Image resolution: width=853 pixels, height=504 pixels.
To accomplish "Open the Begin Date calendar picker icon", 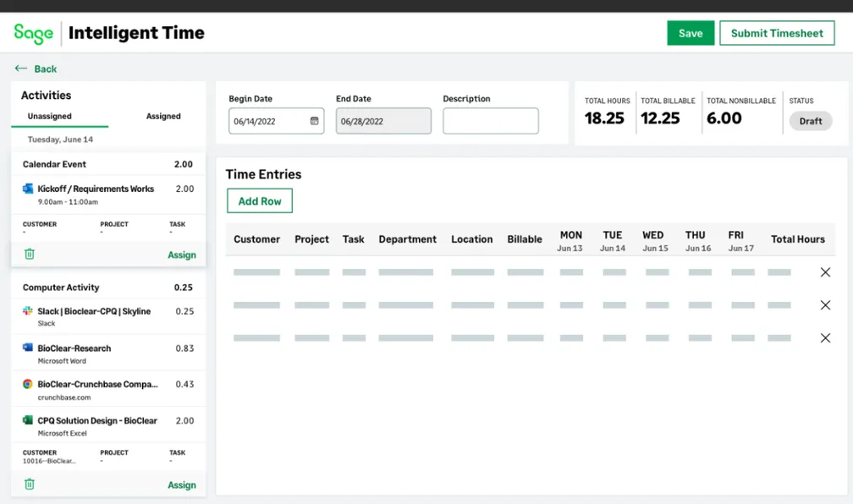I will (x=315, y=121).
